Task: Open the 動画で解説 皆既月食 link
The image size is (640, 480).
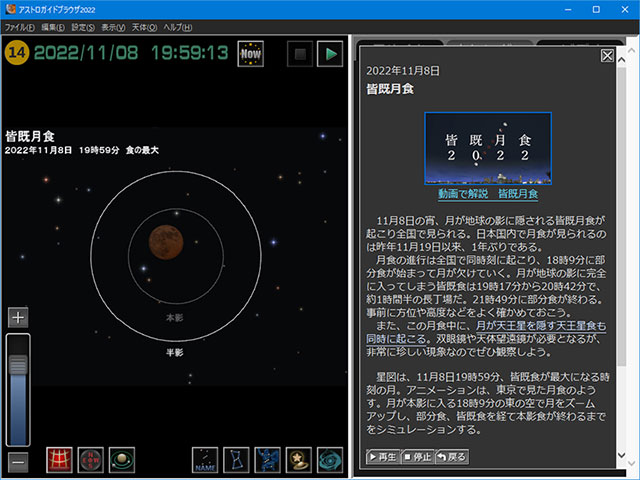Action: coord(487,193)
